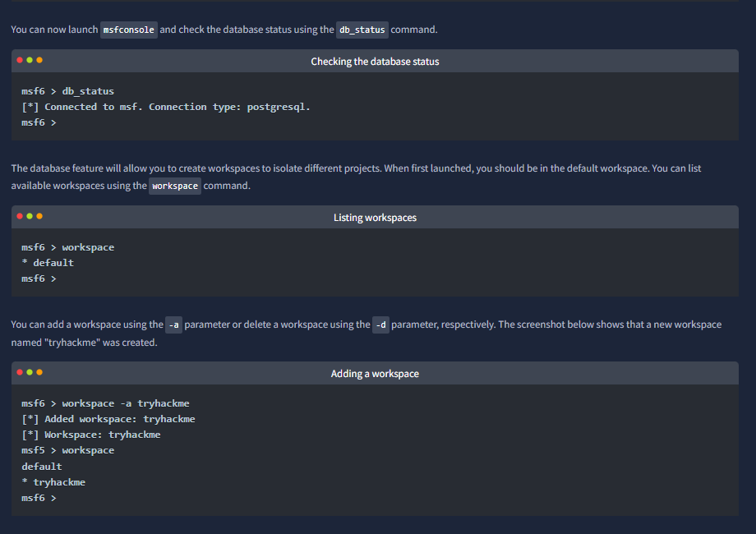Click the -d parameter code label
Image resolution: width=756 pixels, height=534 pixels.
coord(381,325)
